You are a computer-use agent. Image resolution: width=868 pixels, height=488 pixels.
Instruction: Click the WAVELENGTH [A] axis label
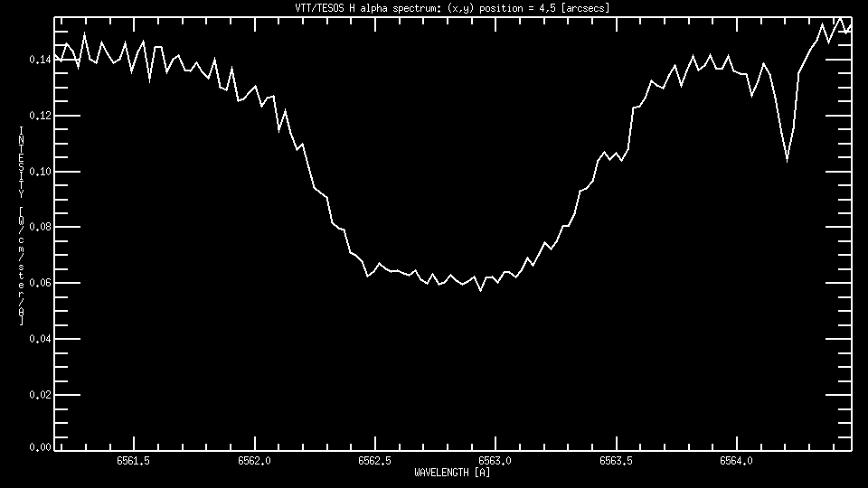point(453,472)
